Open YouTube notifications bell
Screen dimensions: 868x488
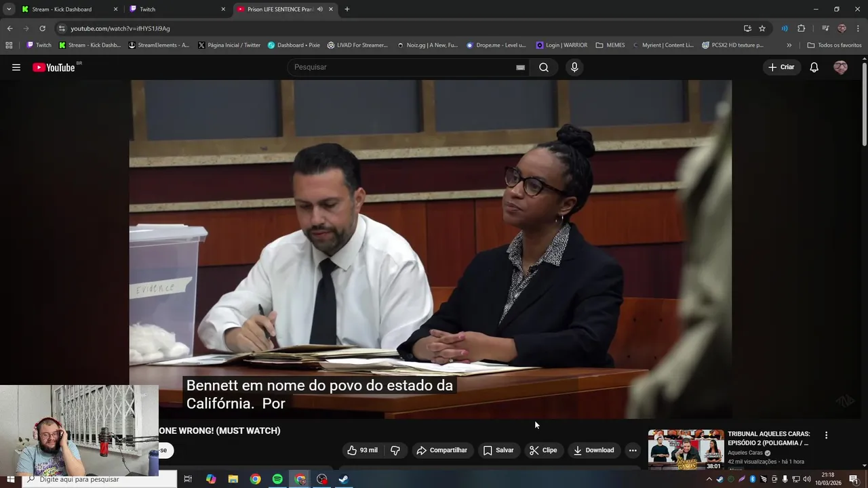pos(814,67)
